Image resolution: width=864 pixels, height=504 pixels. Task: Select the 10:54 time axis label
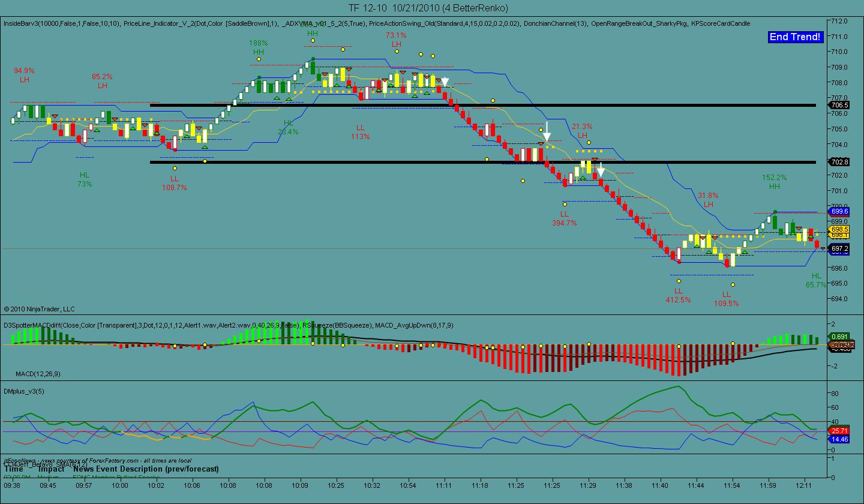pyautogui.click(x=408, y=484)
